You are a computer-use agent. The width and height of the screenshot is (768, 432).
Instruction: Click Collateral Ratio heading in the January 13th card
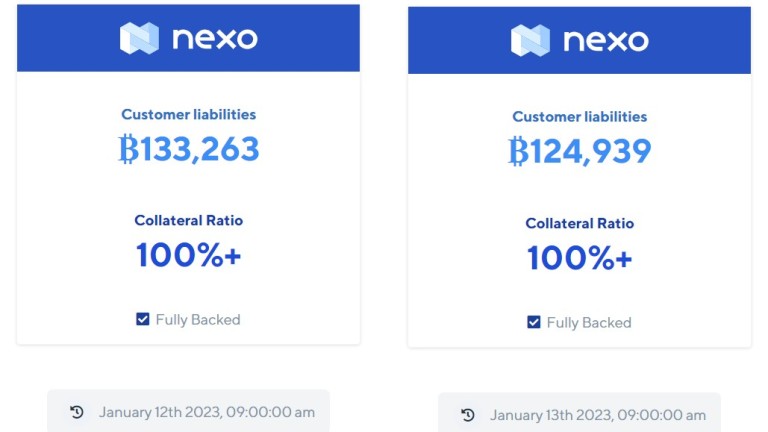point(579,223)
